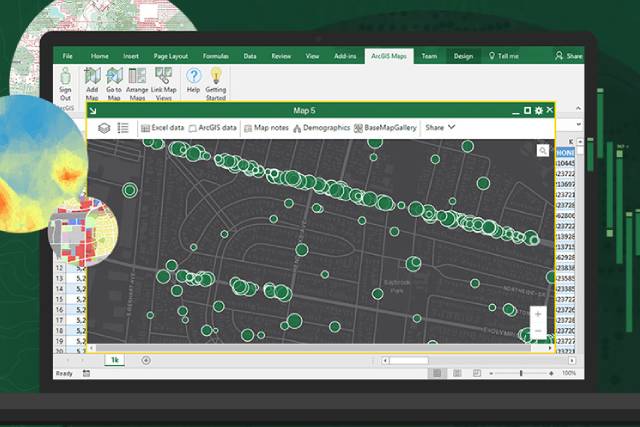The width and height of the screenshot is (640, 427).
Task: Open the Review tab
Action: tap(281, 56)
